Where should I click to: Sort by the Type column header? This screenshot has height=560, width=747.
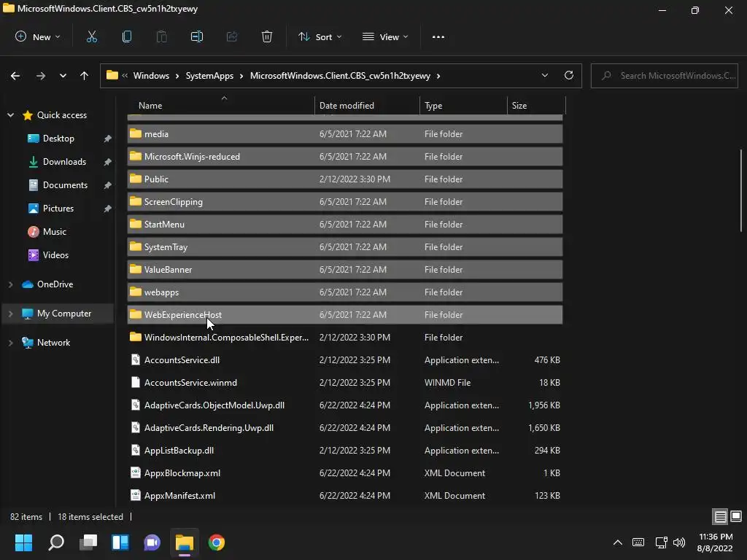(x=463, y=105)
